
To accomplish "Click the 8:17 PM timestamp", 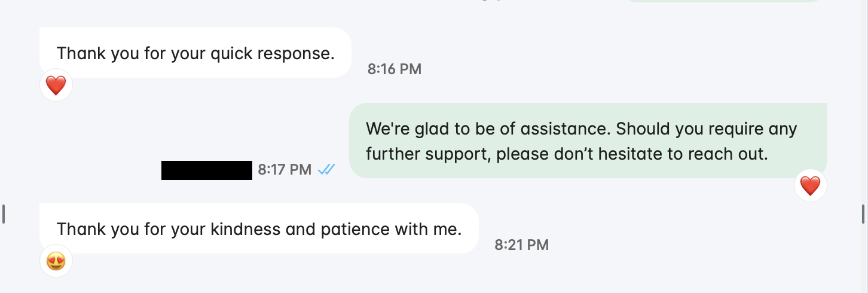I will [285, 170].
